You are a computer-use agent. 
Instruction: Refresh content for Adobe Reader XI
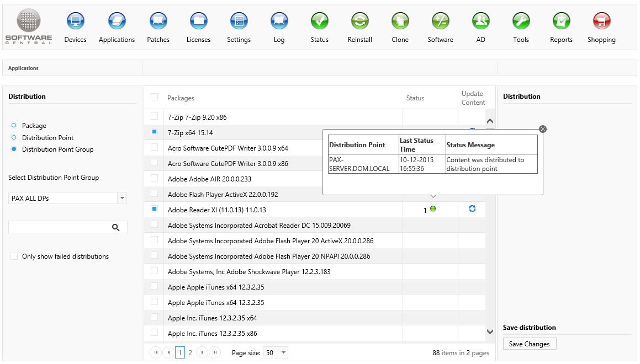click(x=472, y=209)
